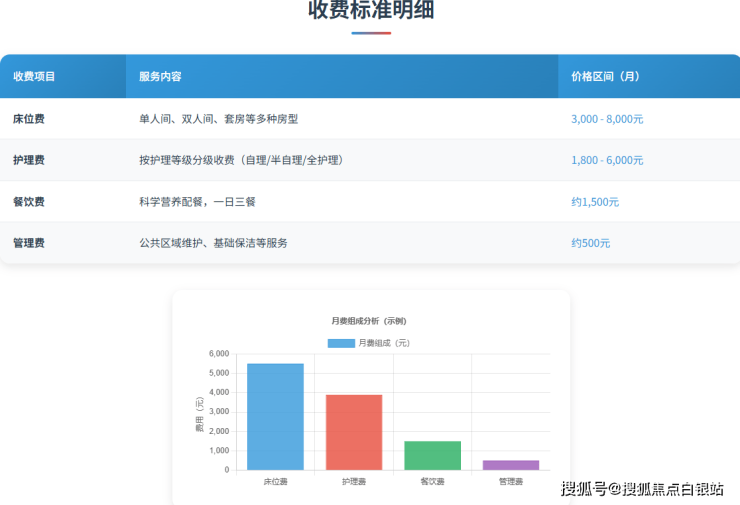Click the purple 管理费 bar
740x505 pixels.
click(510, 465)
